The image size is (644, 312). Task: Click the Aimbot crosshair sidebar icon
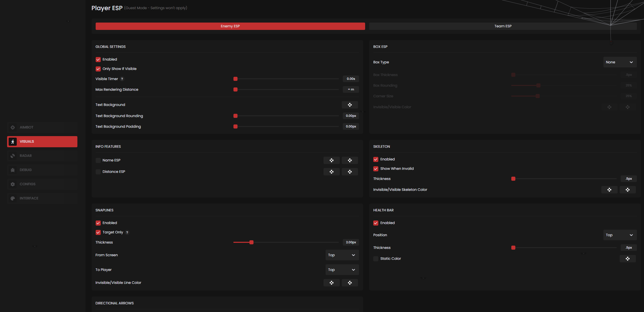click(x=13, y=127)
